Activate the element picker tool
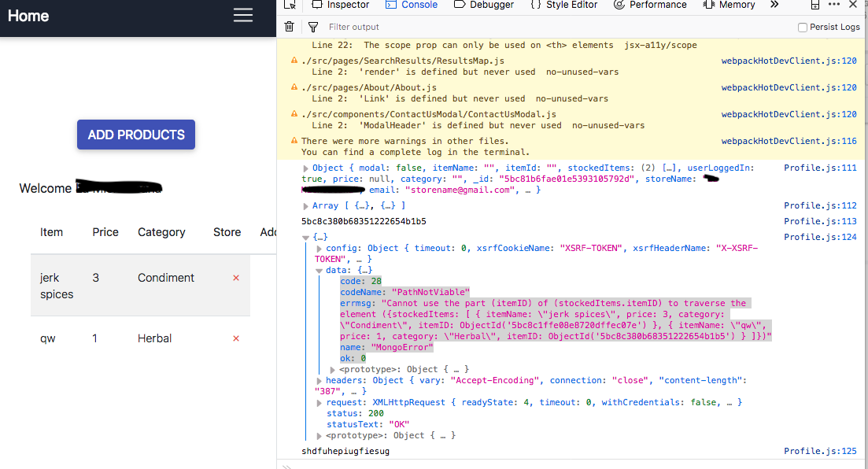Screen dimensions: 868x469 [290, 5]
